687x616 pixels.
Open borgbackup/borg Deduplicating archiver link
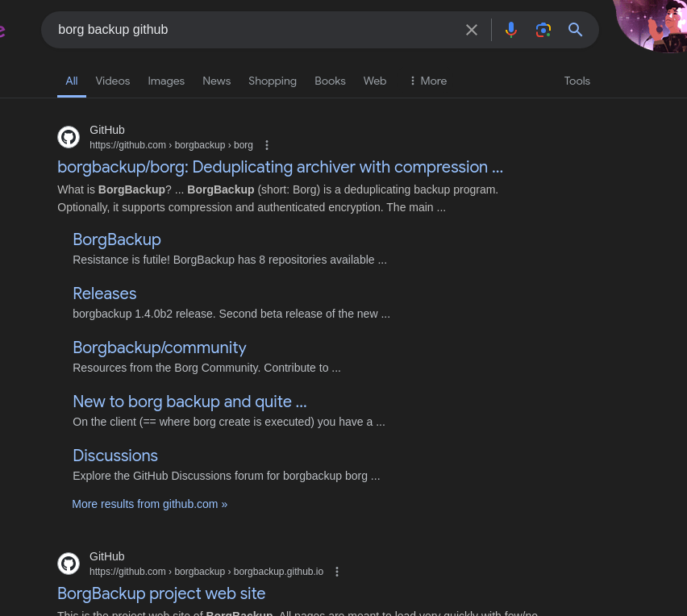[x=280, y=167]
